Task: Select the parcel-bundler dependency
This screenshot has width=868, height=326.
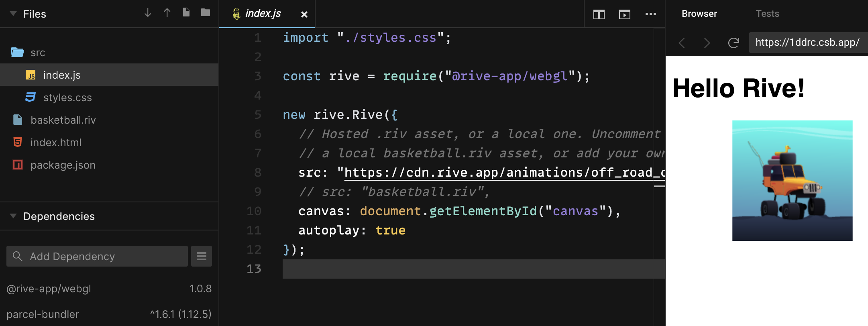Action: [43, 314]
